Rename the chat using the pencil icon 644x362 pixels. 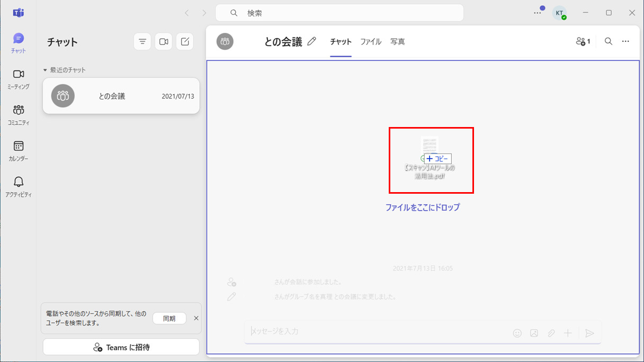pyautogui.click(x=312, y=40)
